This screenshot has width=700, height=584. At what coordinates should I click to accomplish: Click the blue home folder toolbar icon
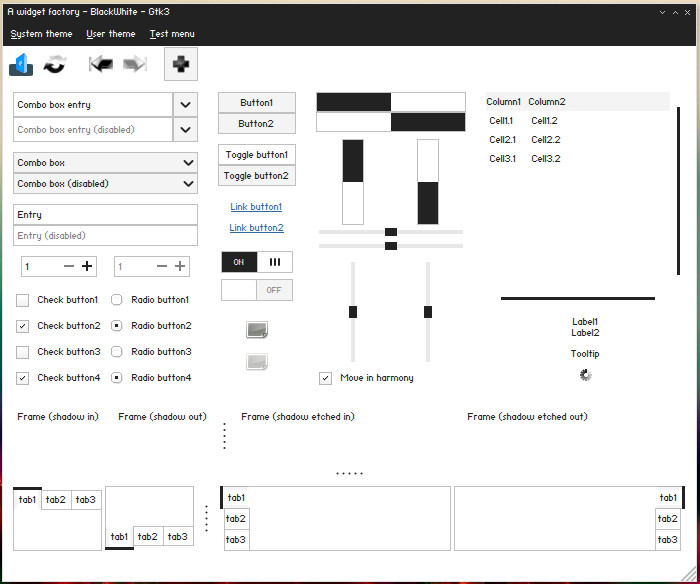click(21, 64)
